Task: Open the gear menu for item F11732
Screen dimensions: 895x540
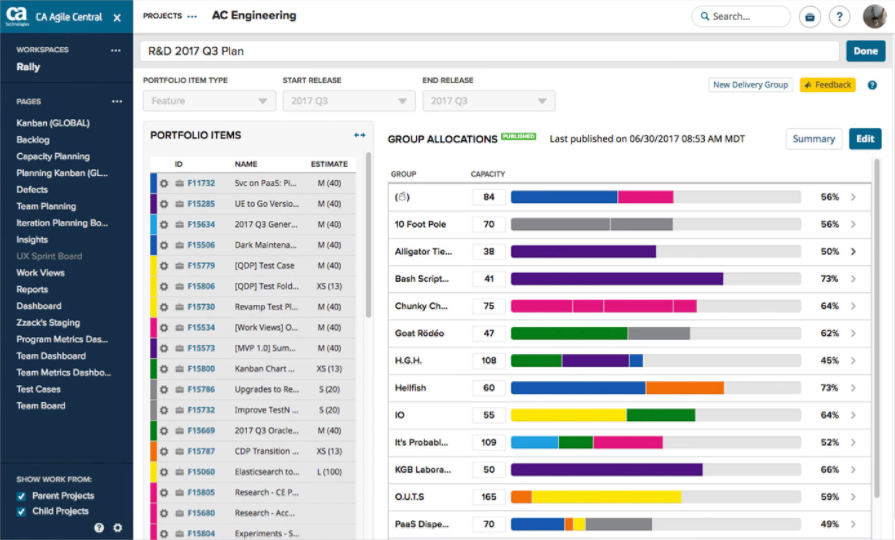Action: [164, 183]
